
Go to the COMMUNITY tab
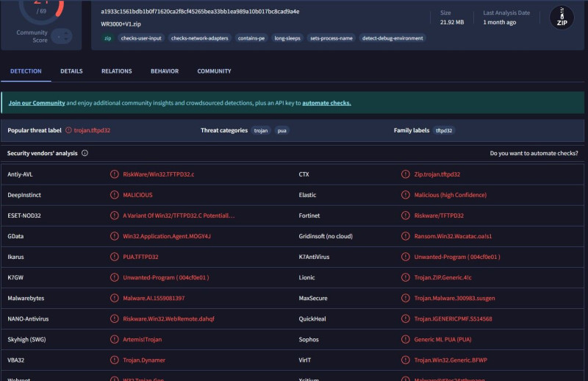coord(214,71)
